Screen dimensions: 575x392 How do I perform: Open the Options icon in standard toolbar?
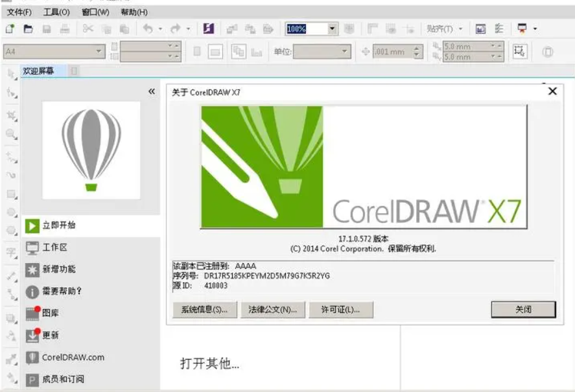tap(499, 29)
